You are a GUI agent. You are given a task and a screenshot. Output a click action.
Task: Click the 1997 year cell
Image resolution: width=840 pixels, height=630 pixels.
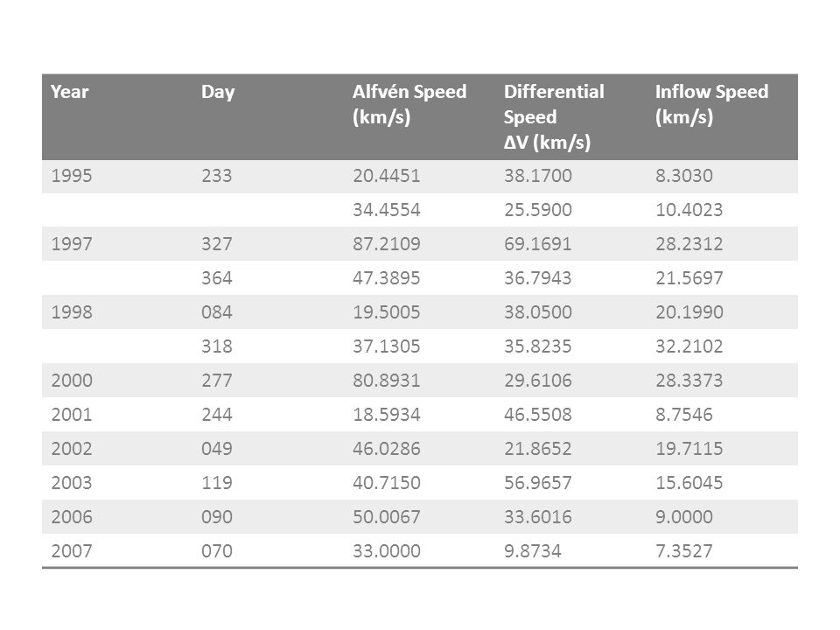click(72, 244)
